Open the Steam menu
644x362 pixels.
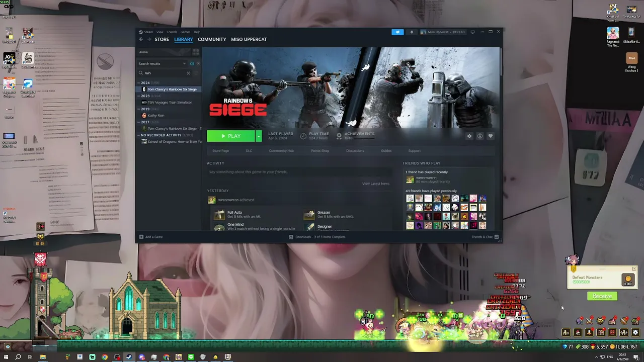(148, 32)
